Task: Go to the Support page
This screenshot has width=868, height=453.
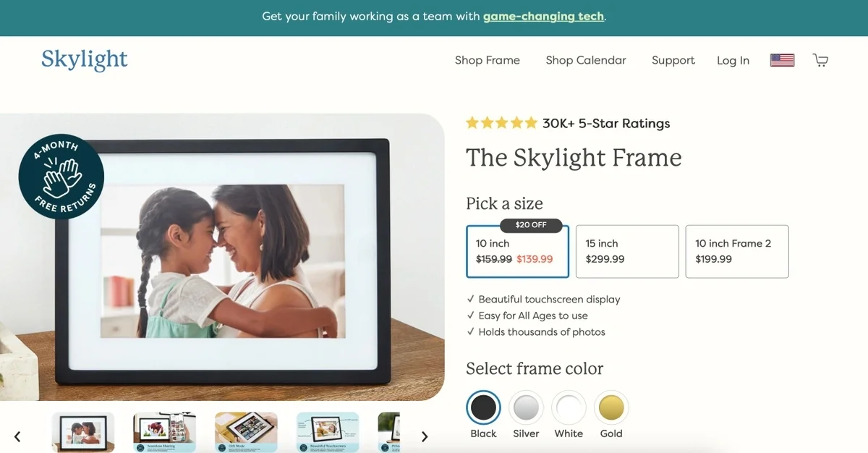Action: (x=673, y=60)
